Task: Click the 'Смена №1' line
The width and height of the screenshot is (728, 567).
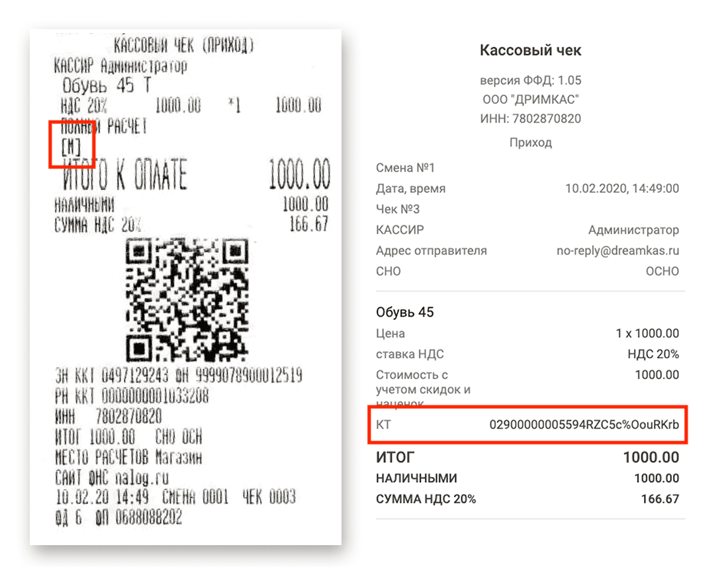Action: [405, 168]
